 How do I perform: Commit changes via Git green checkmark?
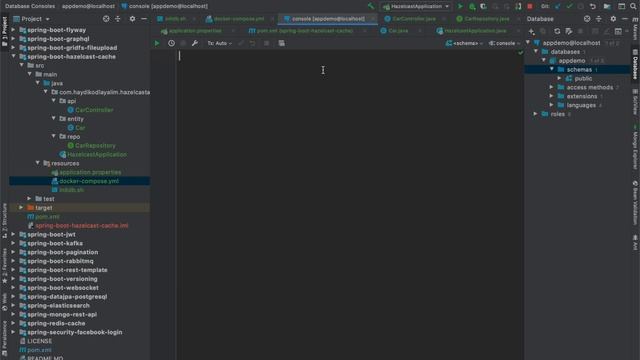(569, 6)
